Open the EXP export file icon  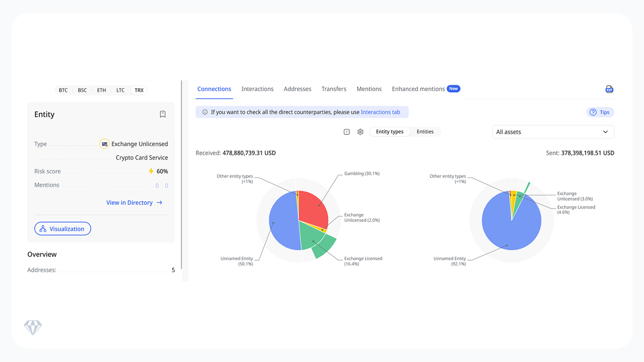pyautogui.click(x=609, y=89)
